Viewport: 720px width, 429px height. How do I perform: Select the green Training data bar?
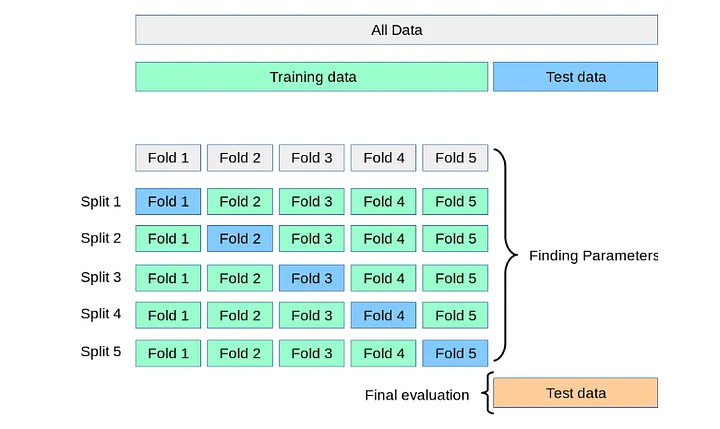click(312, 77)
